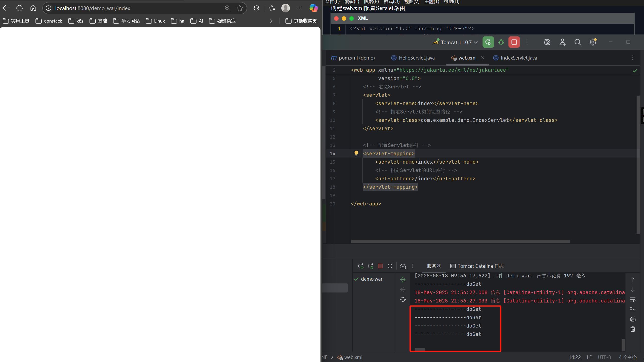The width and height of the screenshot is (644, 362).
Task: Click the 4 个空格 indent status
Action: (x=628, y=357)
